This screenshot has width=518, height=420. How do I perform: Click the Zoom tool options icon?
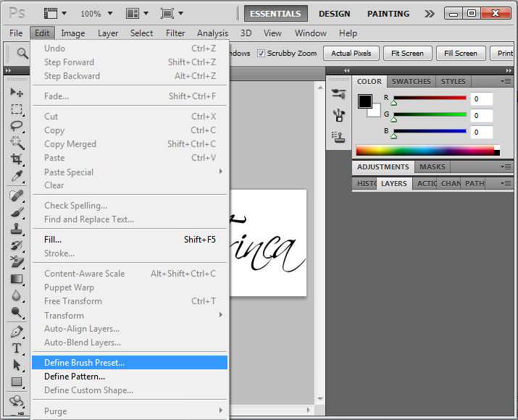(22, 53)
